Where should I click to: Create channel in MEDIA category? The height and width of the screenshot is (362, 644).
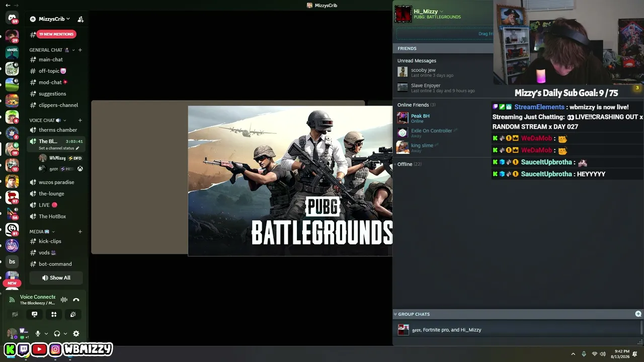pyautogui.click(x=80, y=231)
